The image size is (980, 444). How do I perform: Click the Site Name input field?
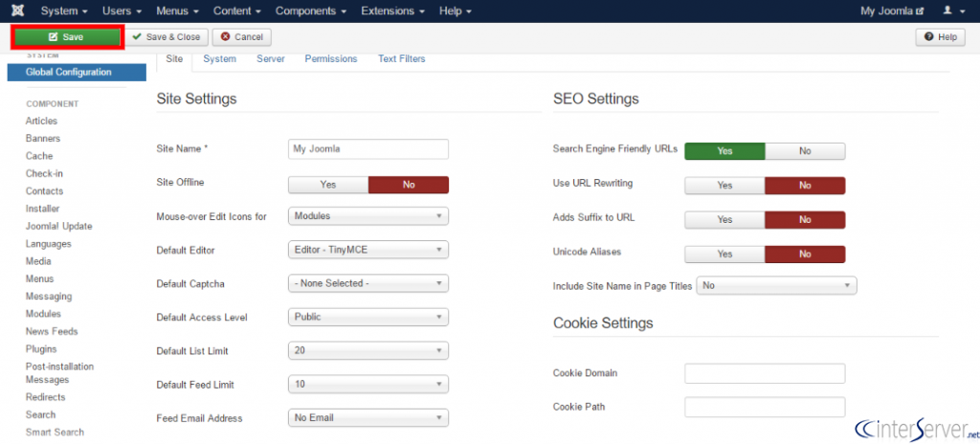click(x=368, y=149)
